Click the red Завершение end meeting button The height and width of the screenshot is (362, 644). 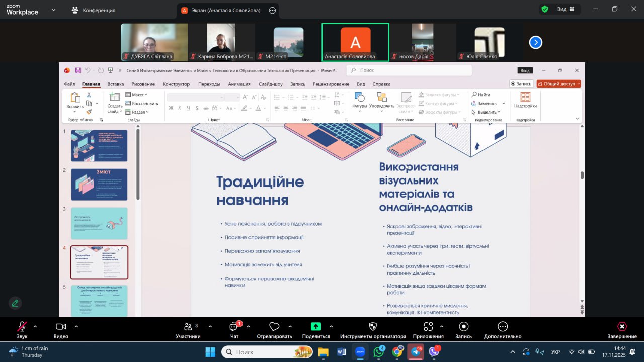pyautogui.click(x=622, y=327)
